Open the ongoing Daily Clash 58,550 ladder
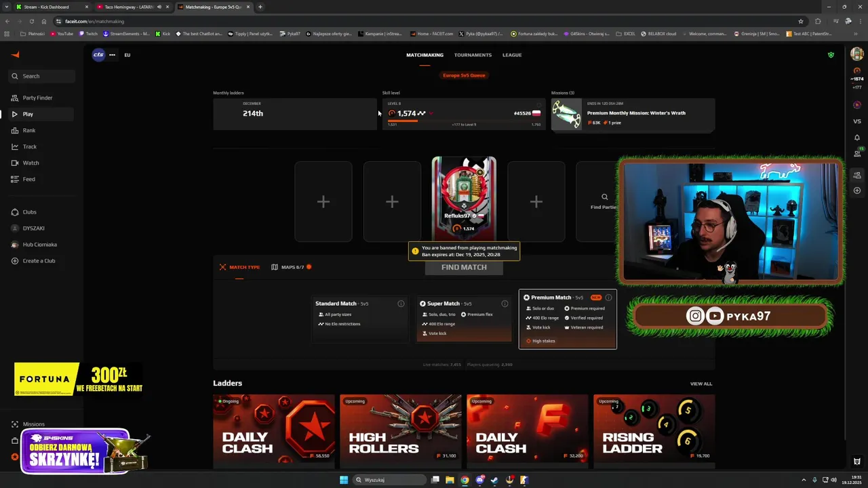 274,431
